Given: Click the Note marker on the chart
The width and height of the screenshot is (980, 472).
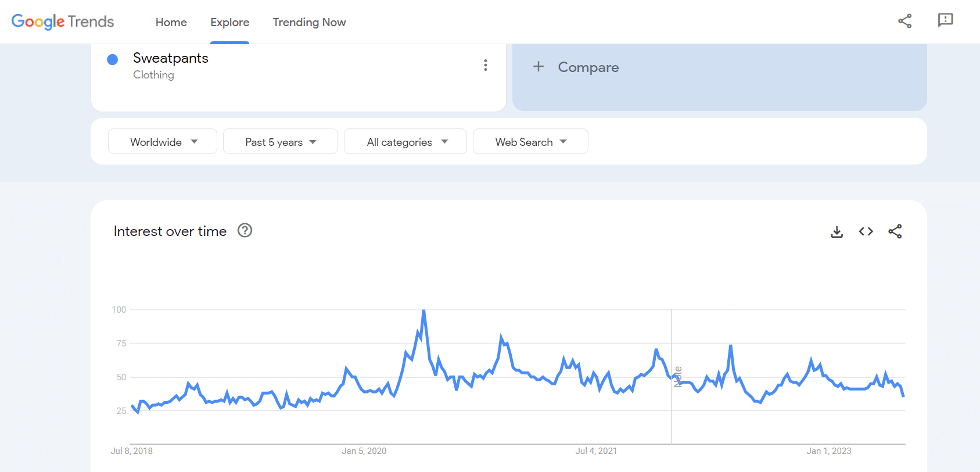Looking at the screenshot, I should pyautogui.click(x=677, y=377).
